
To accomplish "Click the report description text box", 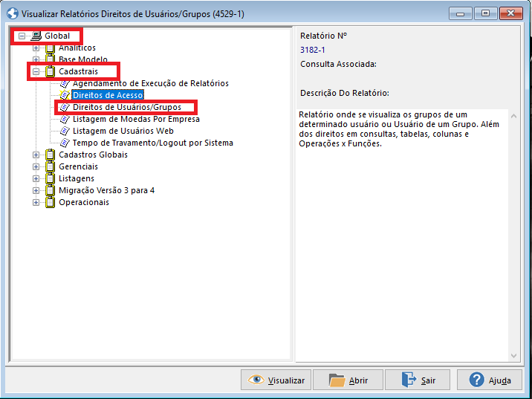I will coord(402,236).
